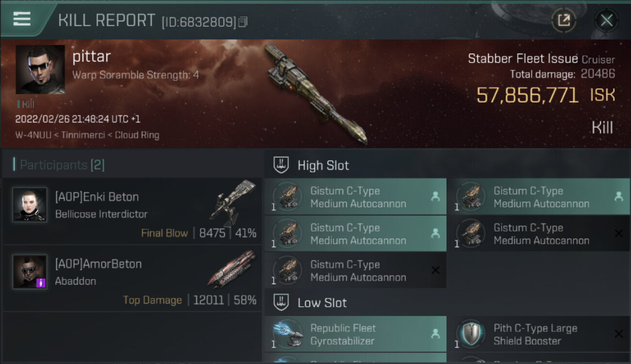Click the purple info badge on AmorBeton
This screenshot has width=631, height=364.
point(41,282)
